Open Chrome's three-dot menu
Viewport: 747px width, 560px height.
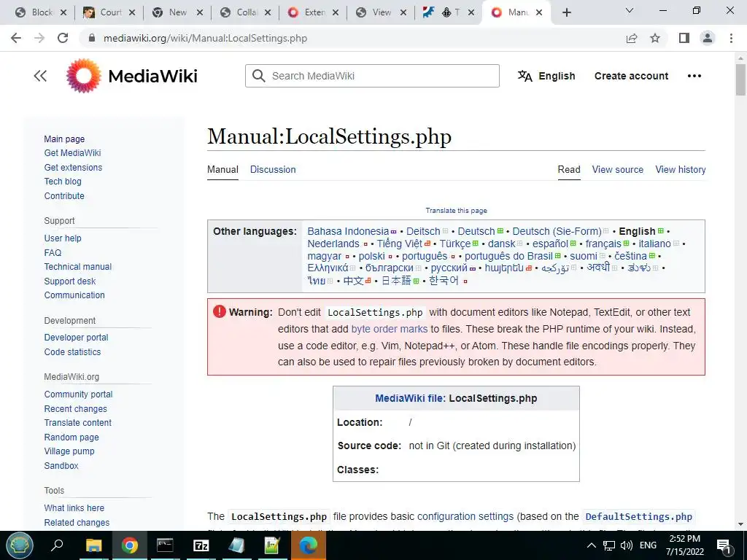coord(731,38)
